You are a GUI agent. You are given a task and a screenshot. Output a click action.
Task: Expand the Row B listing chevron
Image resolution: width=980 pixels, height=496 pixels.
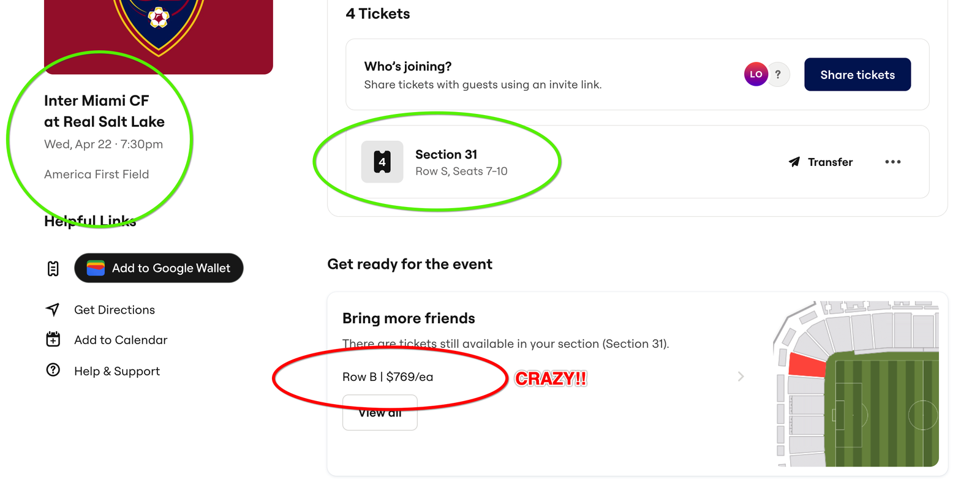tap(741, 377)
